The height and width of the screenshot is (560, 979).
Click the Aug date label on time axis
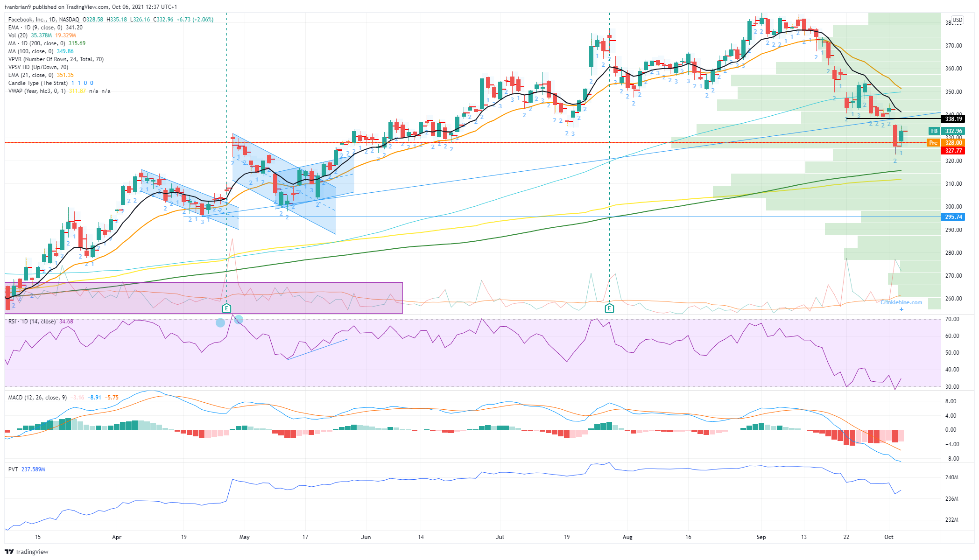pyautogui.click(x=627, y=537)
